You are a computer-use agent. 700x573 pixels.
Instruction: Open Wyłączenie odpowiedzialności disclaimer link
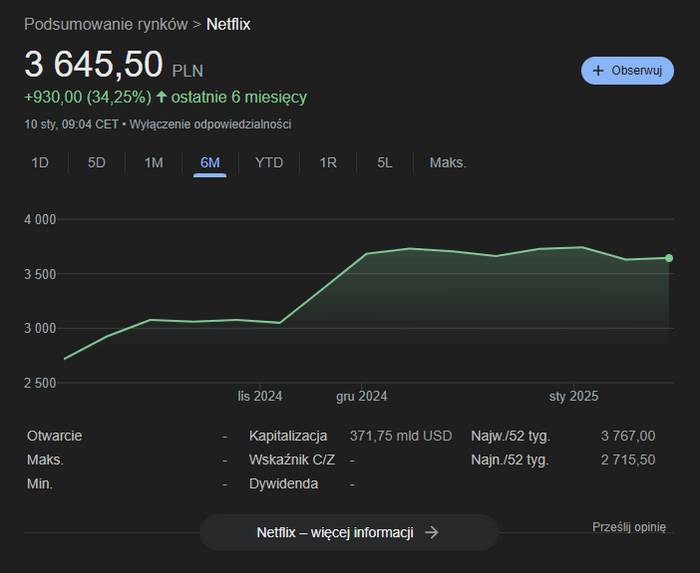[x=210, y=124]
